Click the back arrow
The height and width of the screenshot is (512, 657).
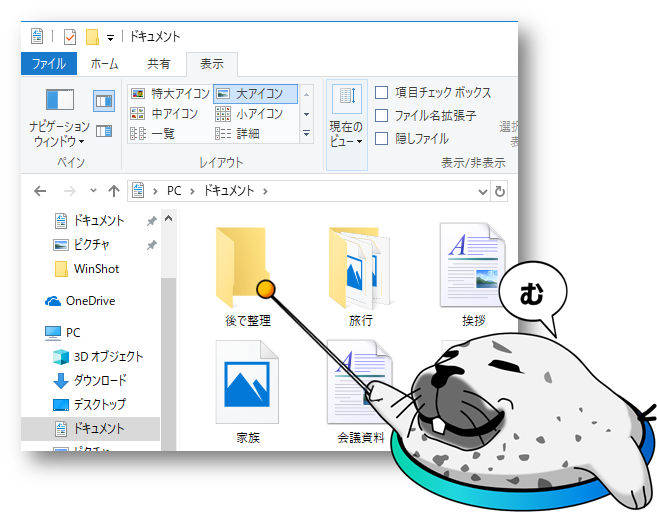(x=40, y=191)
